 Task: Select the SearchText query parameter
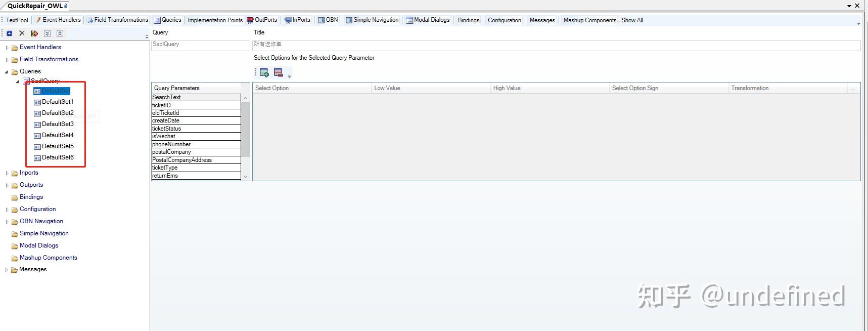pos(196,97)
